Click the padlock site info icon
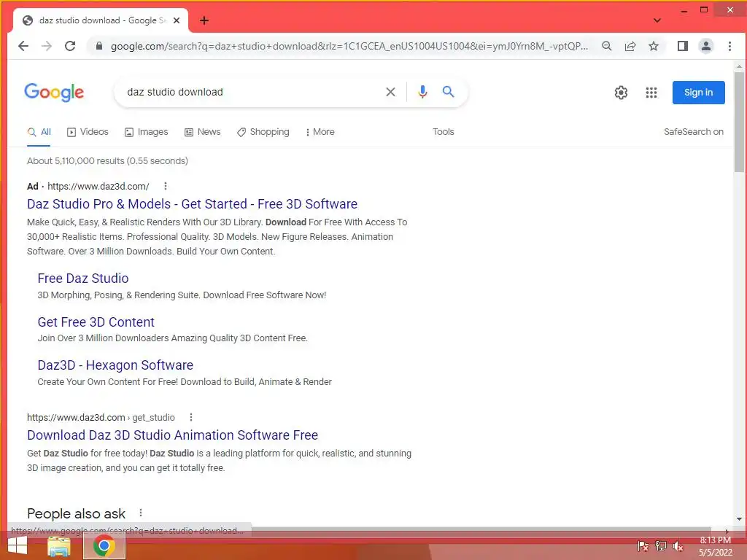 (99, 46)
